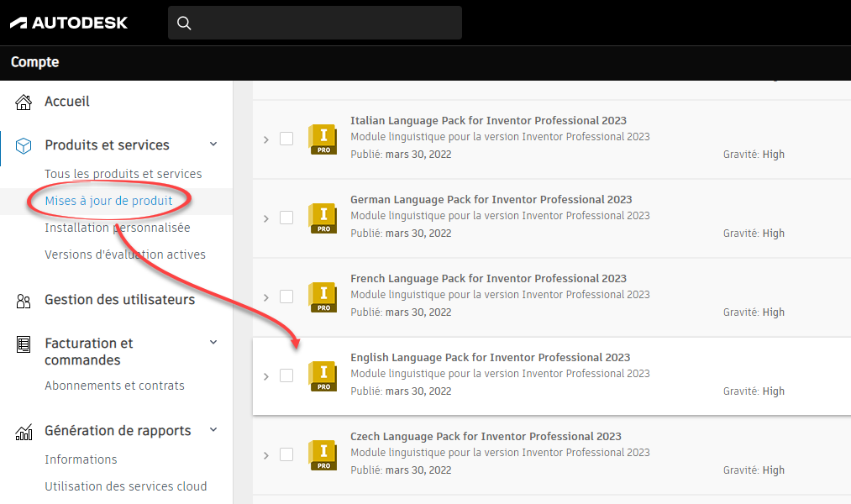851x504 pixels.
Task: Tick the French Language Pack checkbox
Action: tap(286, 297)
